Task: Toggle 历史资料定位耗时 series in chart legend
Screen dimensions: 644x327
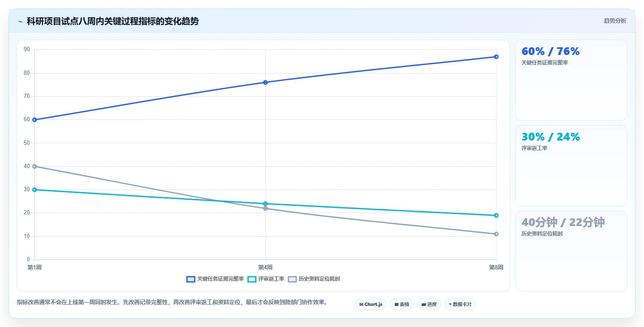Action: pyautogui.click(x=314, y=279)
